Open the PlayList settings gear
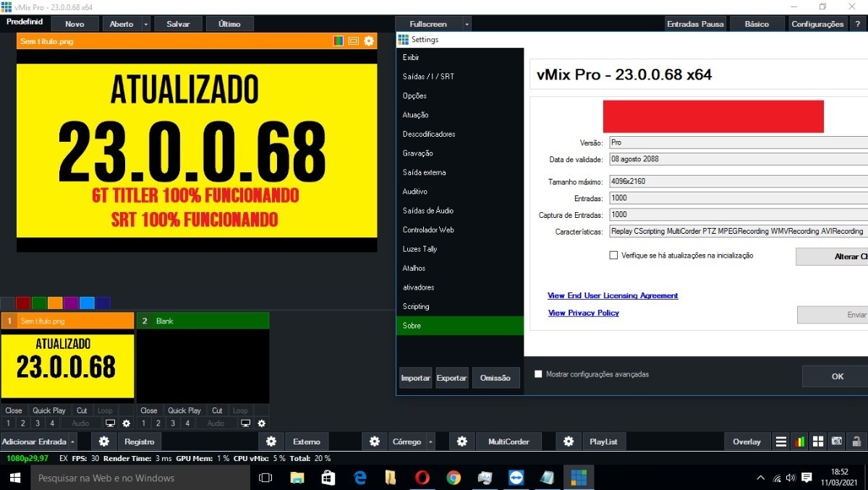The image size is (868, 490). (569, 442)
